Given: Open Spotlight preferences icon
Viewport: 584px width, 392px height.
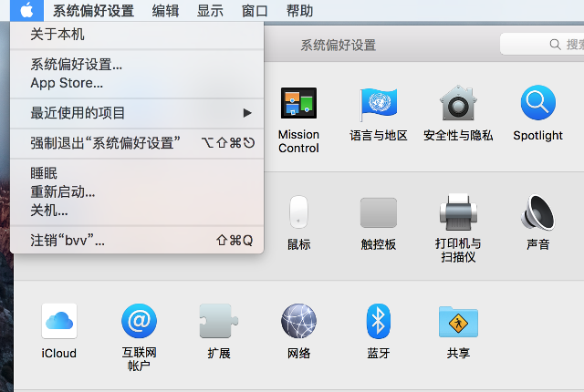Looking at the screenshot, I should (537, 103).
